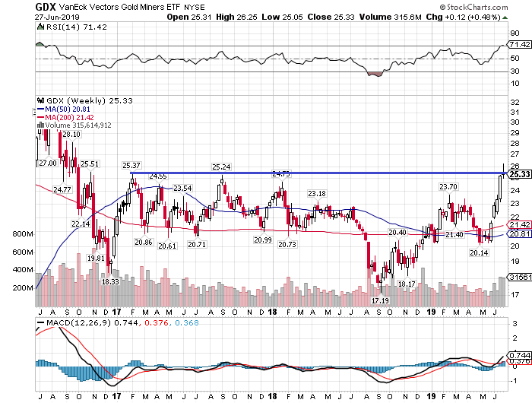Click the 20.61 low price label
This screenshot has width=532, height=403.
pyautogui.click(x=167, y=246)
